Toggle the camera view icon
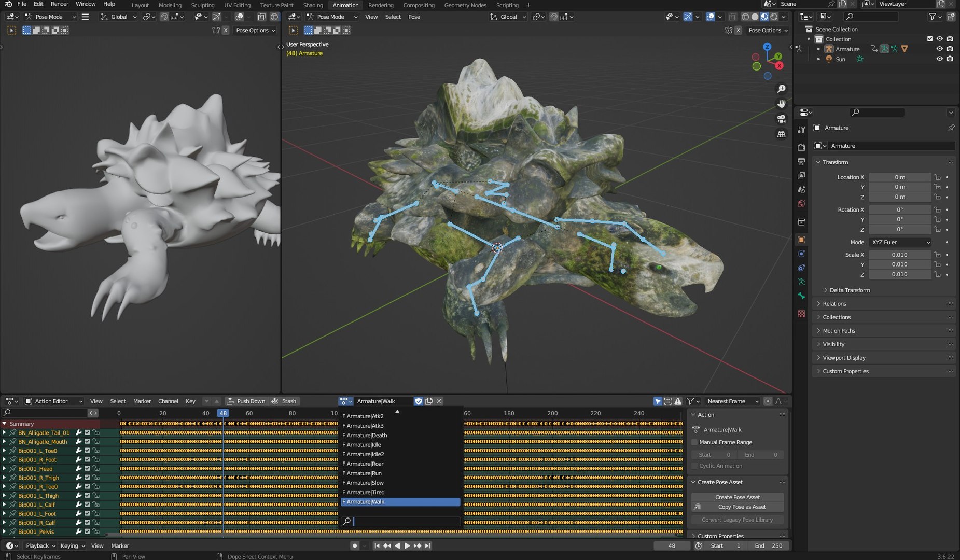Viewport: 960px width, 560px height. (x=781, y=119)
